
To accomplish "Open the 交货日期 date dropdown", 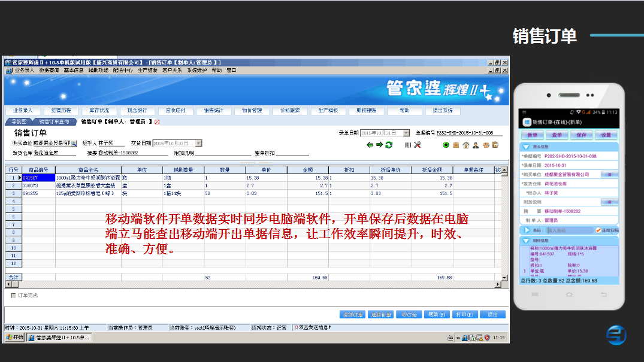I will 199,143.
